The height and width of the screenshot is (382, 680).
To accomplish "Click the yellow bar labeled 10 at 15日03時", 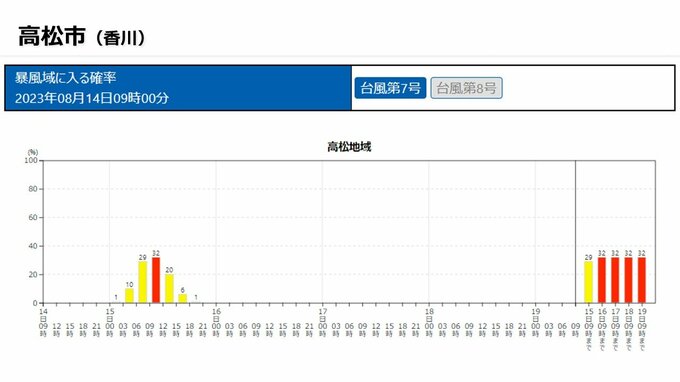I will 129,296.
